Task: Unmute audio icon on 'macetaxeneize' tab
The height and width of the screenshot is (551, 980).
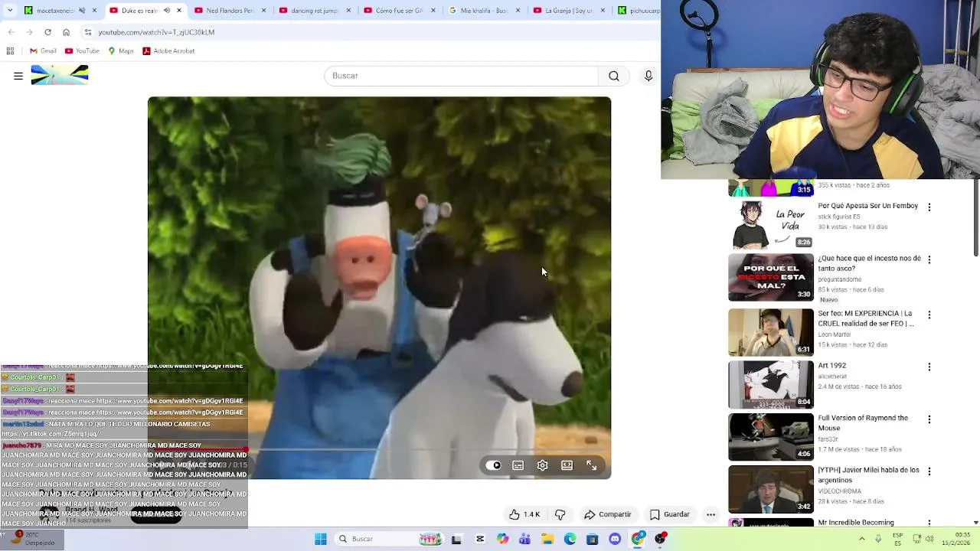Action: [x=82, y=11]
